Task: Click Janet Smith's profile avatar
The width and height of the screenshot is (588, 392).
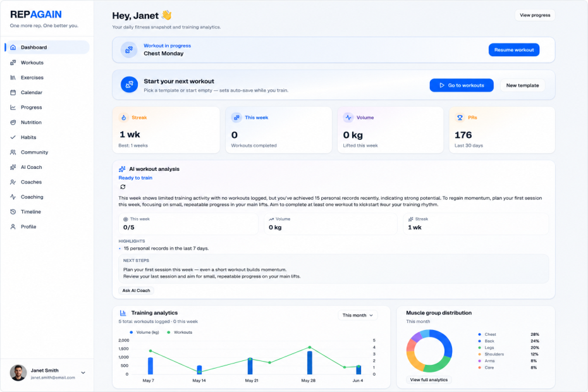Action: point(18,372)
